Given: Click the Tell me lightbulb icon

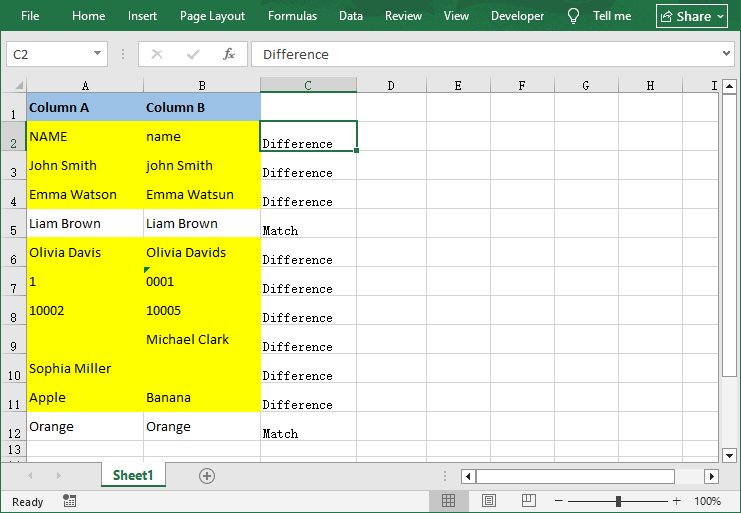Looking at the screenshot, I should (x=574, y=16).
